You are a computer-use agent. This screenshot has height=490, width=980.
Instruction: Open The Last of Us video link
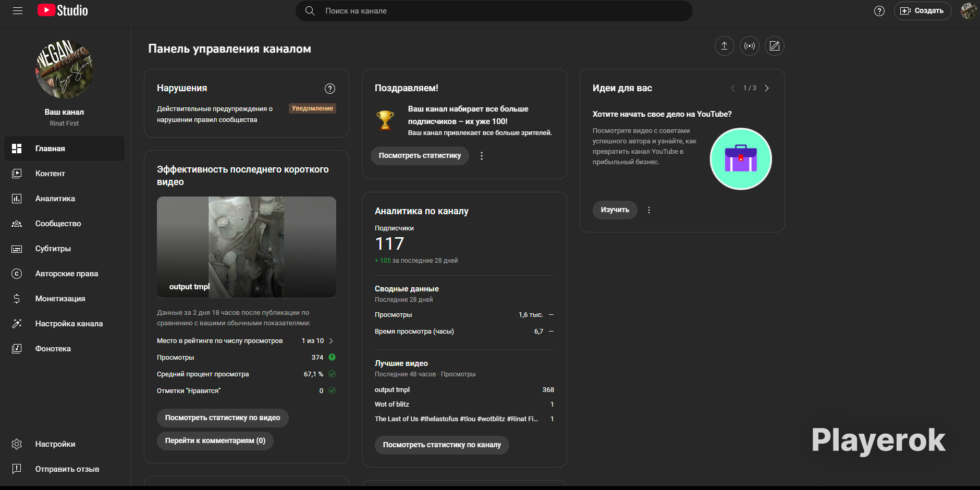pyautogui.click(x=456, y=419)
